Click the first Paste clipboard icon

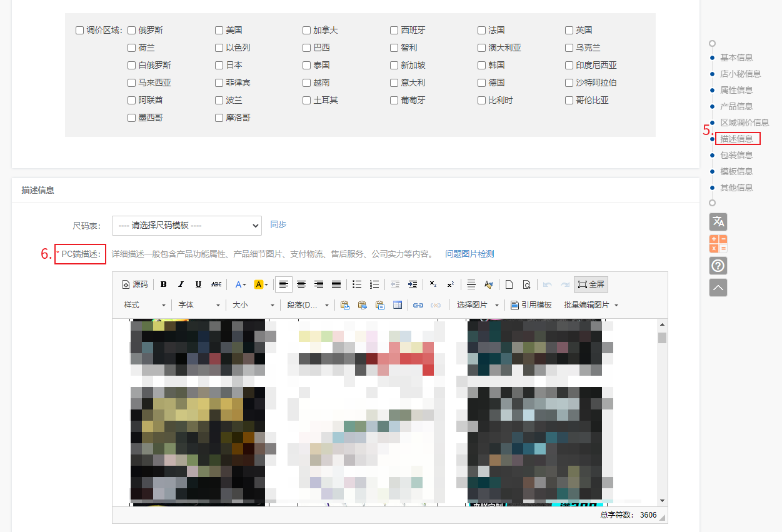(345, 305)
